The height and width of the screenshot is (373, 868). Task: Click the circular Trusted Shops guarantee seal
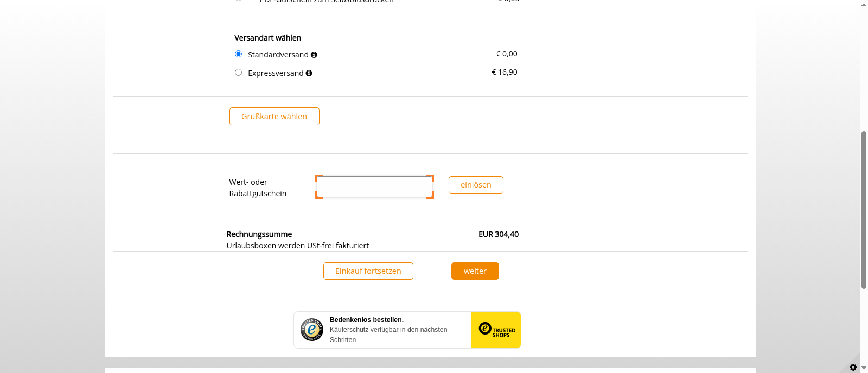[312, 330]
